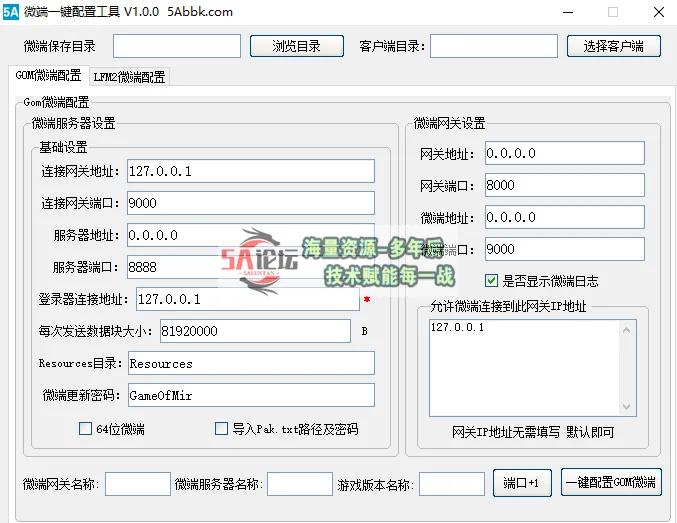Click the 服务器端口 field showing 8888
677x523 pixels.
[251, 267]
